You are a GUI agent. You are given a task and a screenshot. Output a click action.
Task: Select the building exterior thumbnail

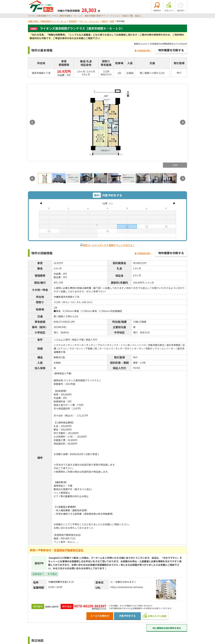tap(59, 179)
